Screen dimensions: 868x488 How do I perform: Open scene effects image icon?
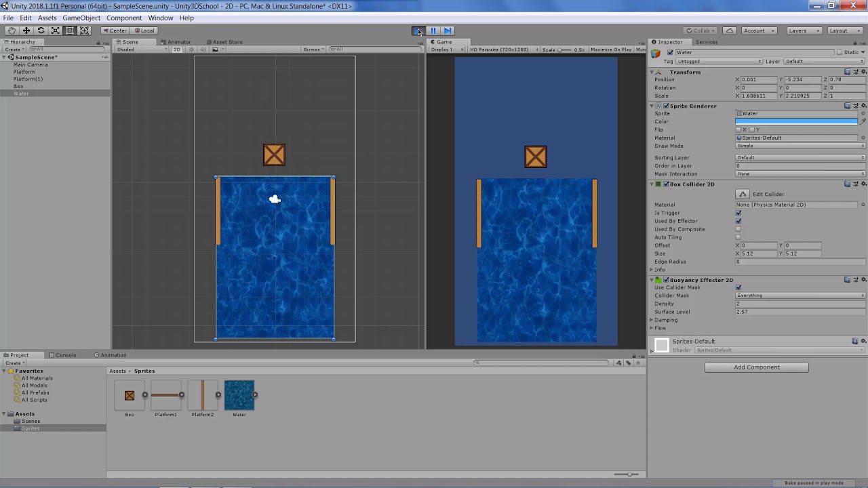215,49
